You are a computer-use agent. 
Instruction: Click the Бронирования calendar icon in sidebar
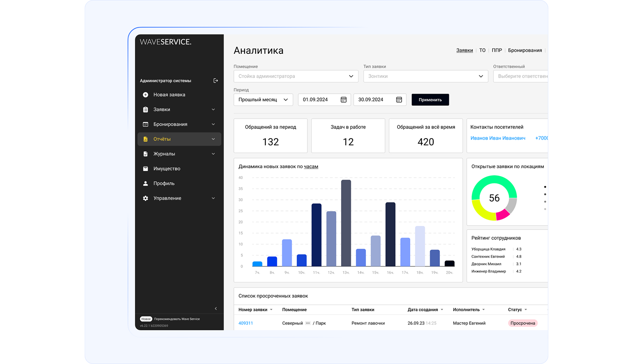[146, 124]
